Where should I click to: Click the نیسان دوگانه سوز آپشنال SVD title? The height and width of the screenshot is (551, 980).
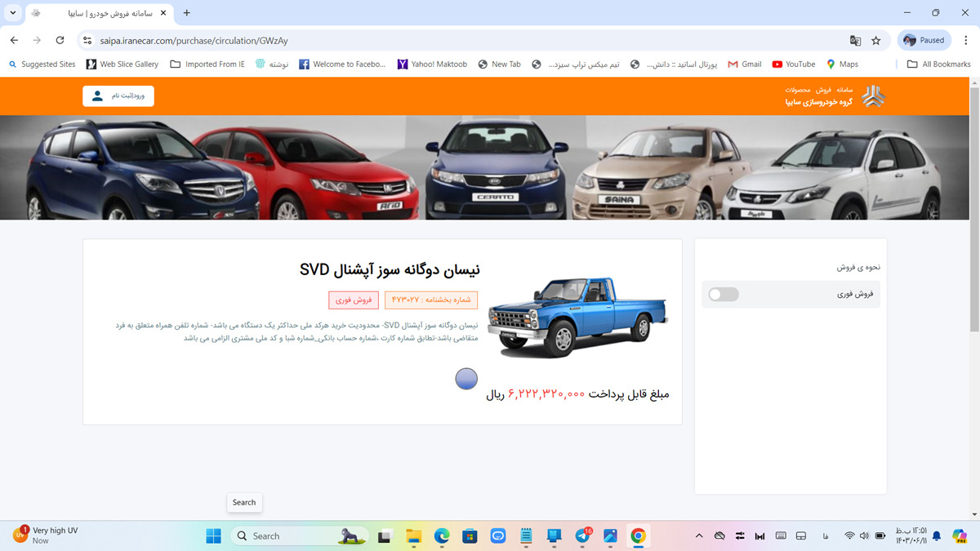(x=390, y=269)
